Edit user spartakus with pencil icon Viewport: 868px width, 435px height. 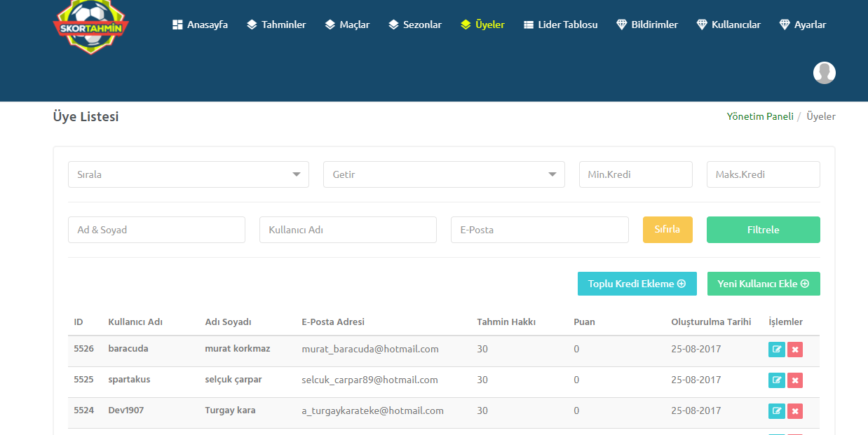777,380
